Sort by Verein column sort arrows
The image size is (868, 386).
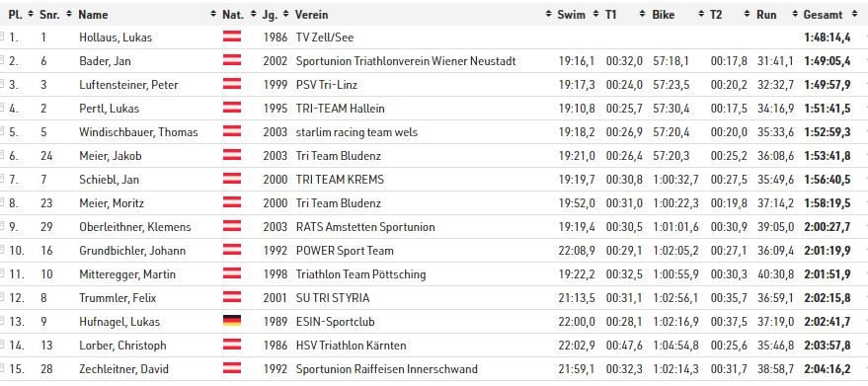pyautogui.click(x=549, y=15)
